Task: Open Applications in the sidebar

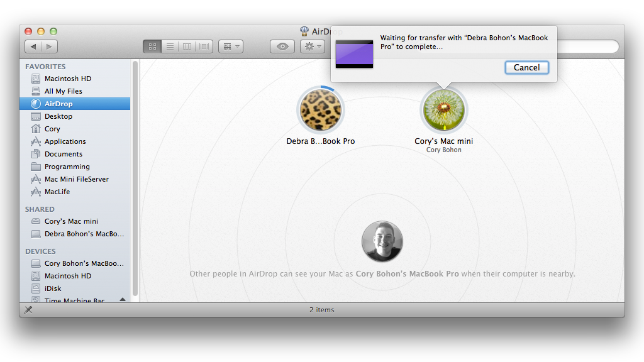Action: tap(75, 141)
